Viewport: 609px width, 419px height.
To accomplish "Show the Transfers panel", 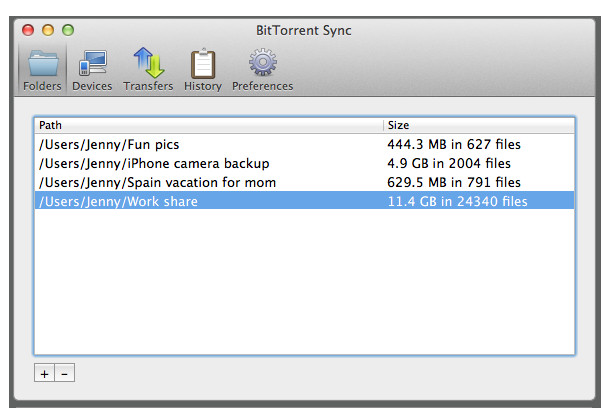I will (x=148, y=69).
